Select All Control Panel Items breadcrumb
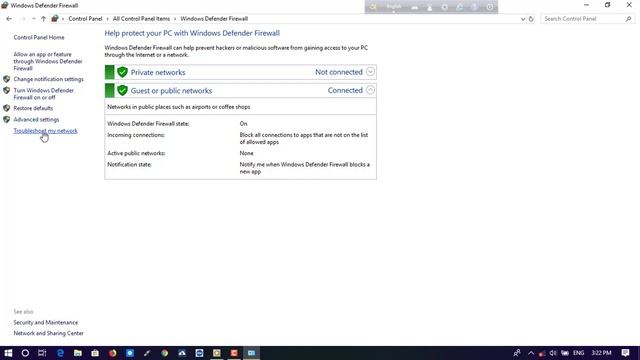The width and height of the screenshot is (640, 360). pos(141,19)
